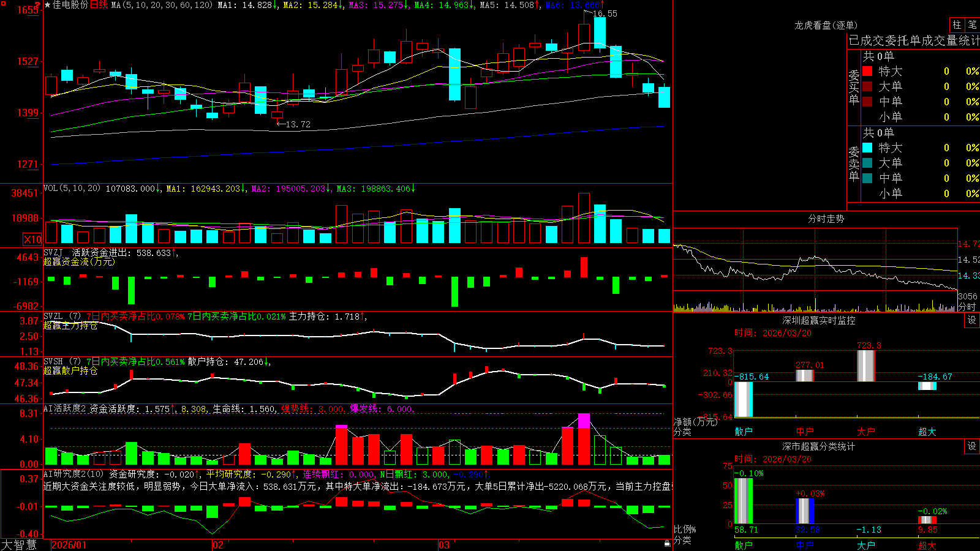This screenshot has height=551, width=980.
Task: Open 设 settings for 深圳超赢实时监控
Action: pyautogui.click(x=972, y=320)
